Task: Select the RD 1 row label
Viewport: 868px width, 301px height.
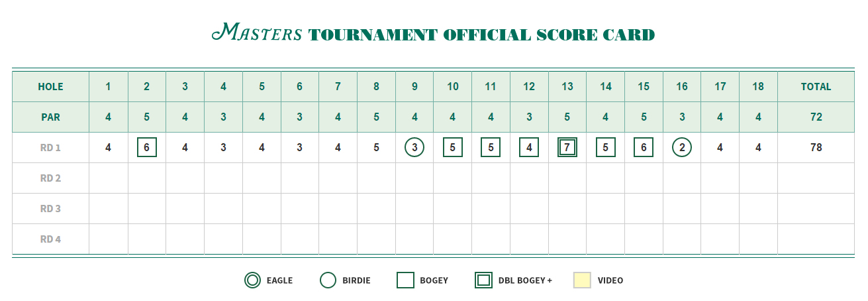Action: coord(50,148)
